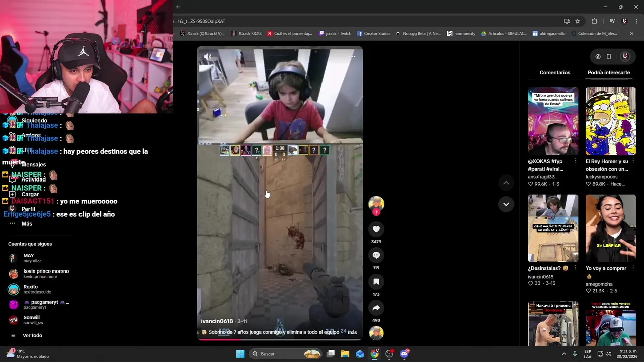Open the browser extensions puzzle icon
This screenshot has width=644, height=362.
(x=594, y=21)
